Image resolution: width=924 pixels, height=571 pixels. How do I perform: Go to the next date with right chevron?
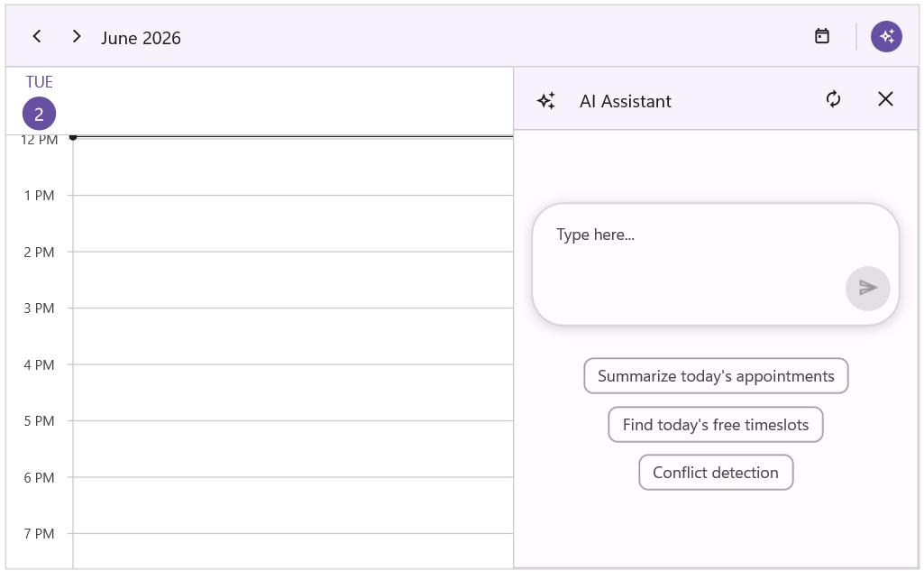(x=76, y=37)
